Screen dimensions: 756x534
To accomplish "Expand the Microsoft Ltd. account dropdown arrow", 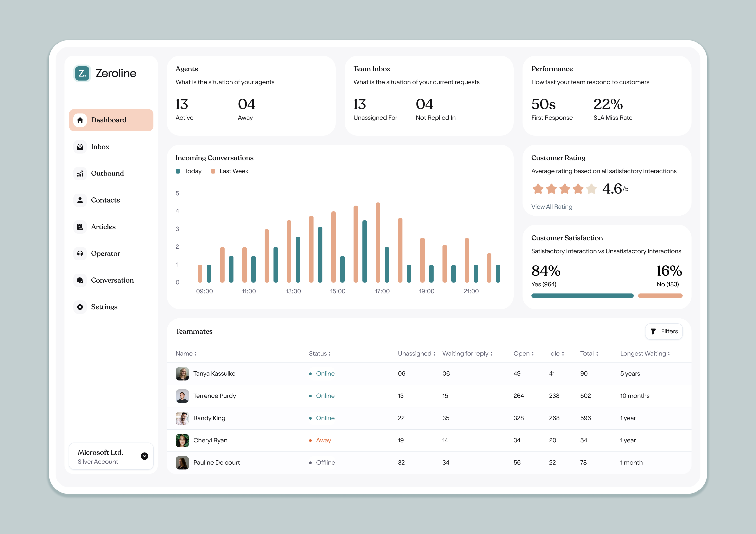I will tap(144, 456).
